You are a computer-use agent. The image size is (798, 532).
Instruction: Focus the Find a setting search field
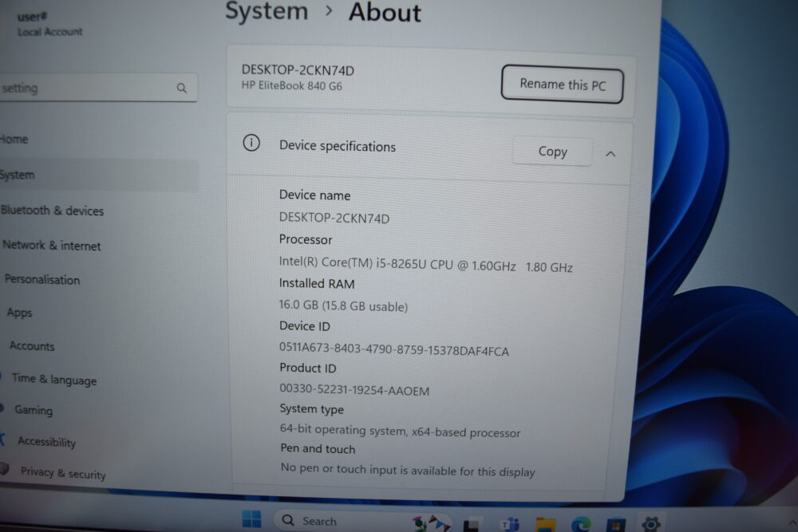point(97,88)
